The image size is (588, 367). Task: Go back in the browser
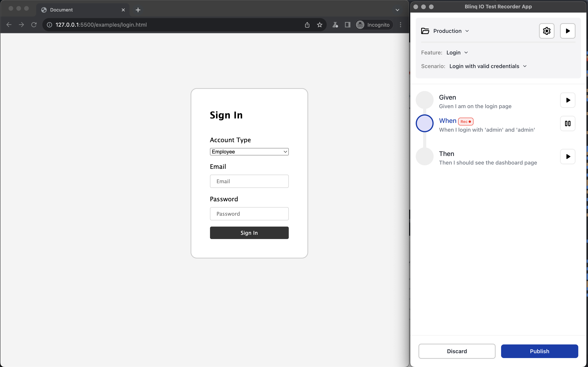tap(9, 25)
